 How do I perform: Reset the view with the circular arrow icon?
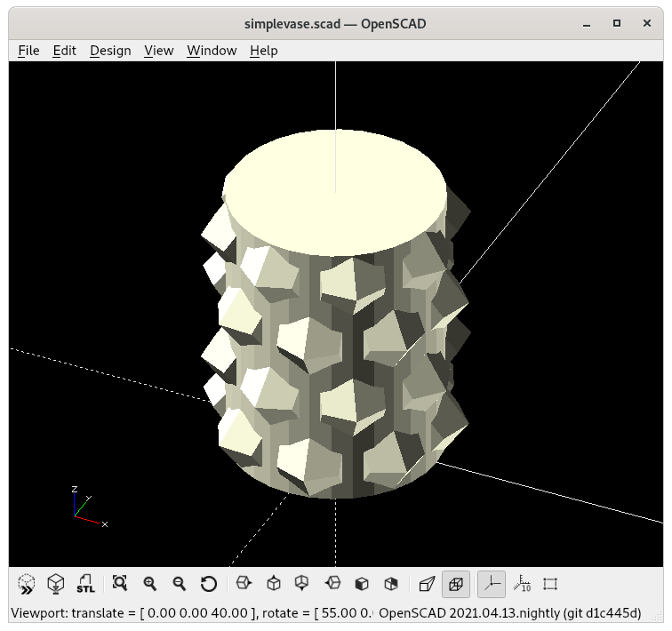(x=209, y=584)
